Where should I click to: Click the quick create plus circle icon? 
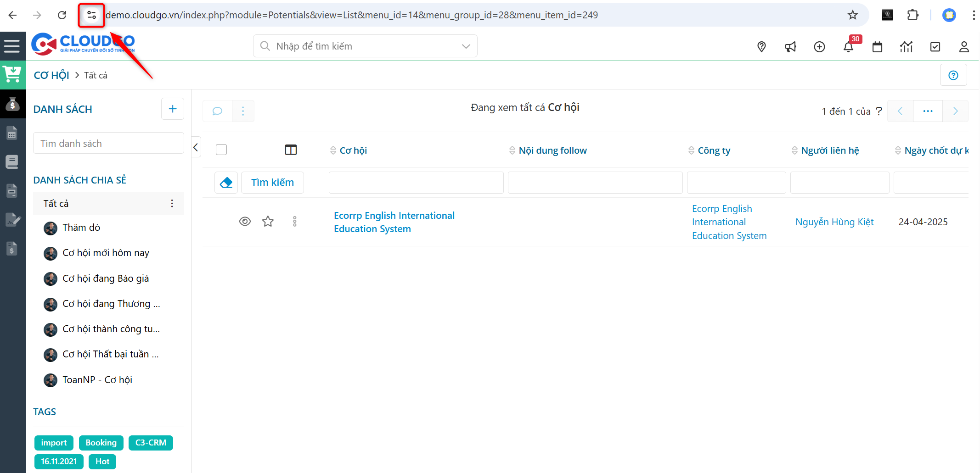pos(819,47)
